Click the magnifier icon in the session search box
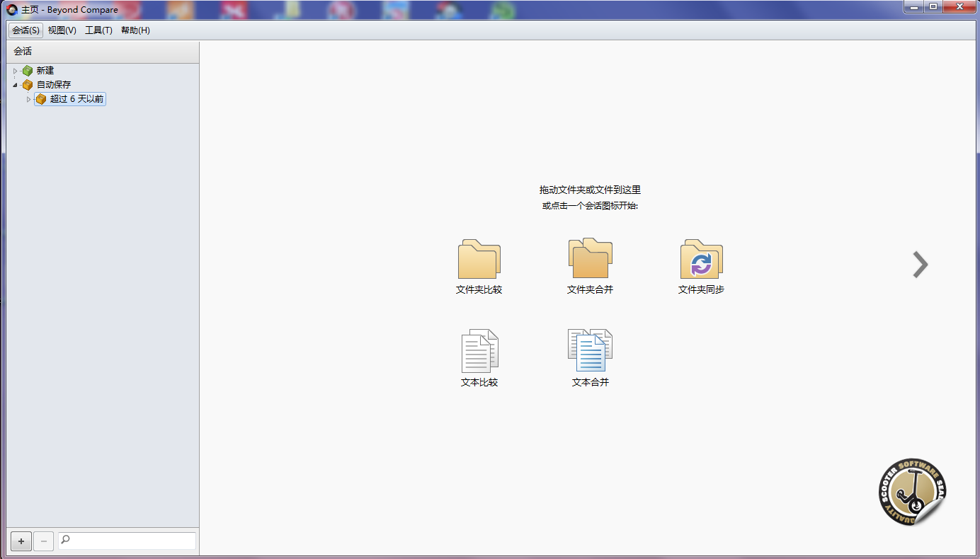This screenshot has height=559, width=980. [66, 541]
